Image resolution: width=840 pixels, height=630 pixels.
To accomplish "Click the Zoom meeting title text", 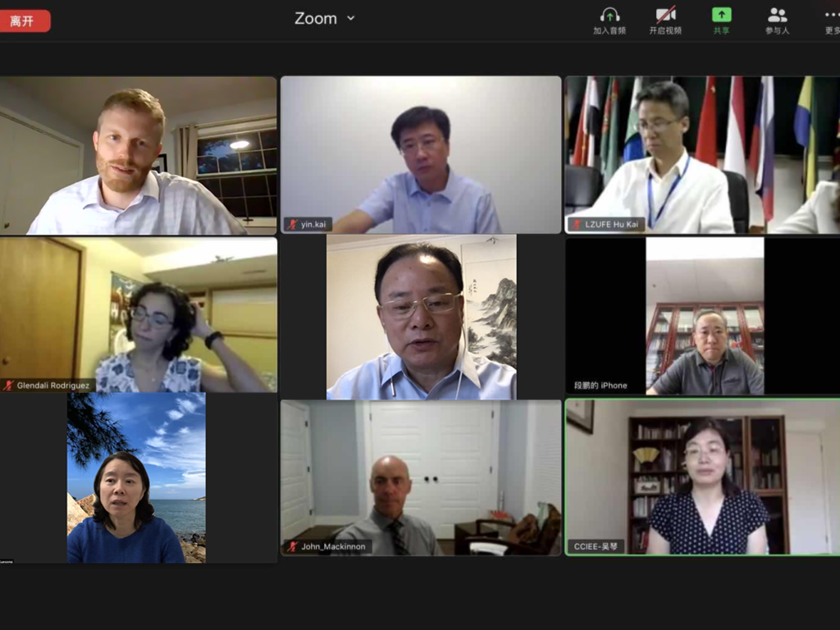I will [316, 19].
